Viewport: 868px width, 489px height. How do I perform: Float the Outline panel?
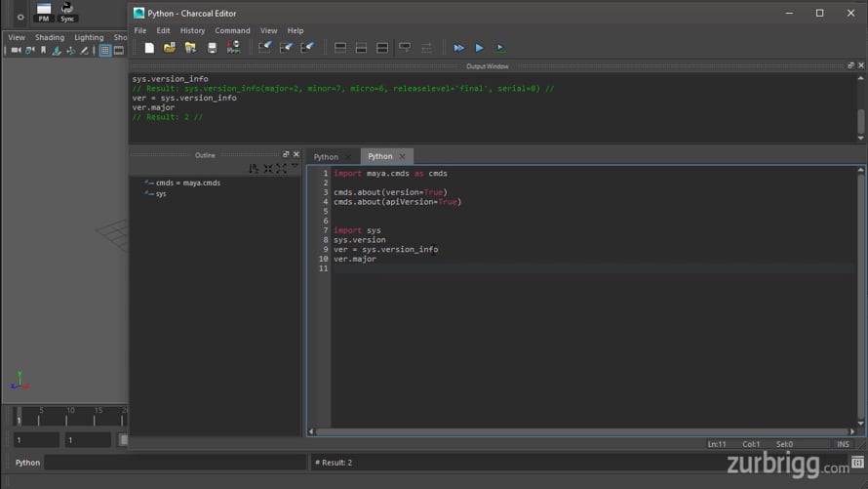click(x=286, y=154)
